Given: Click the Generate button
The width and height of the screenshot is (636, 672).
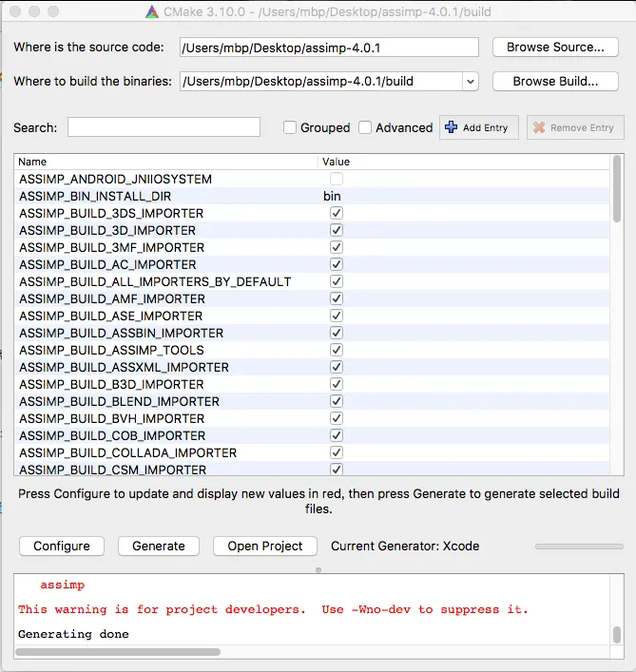Looking at the screenshot, I should pos(159,546).
